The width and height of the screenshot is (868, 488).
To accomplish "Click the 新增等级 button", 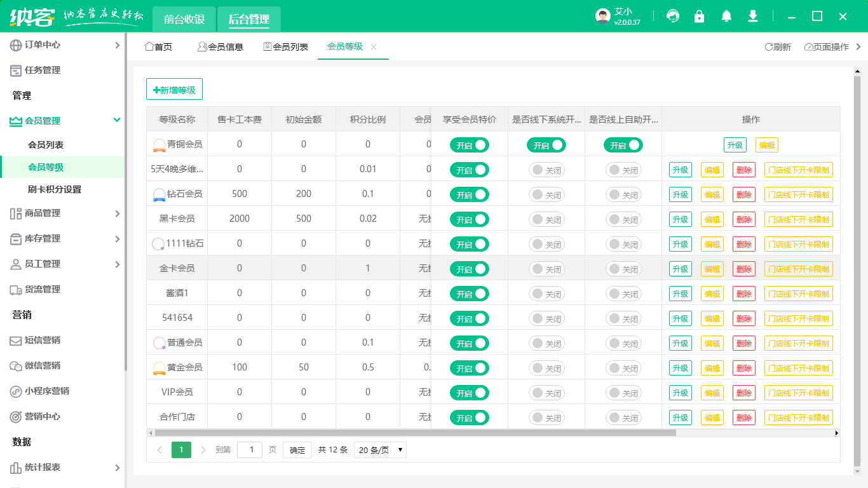I will 174,90.
